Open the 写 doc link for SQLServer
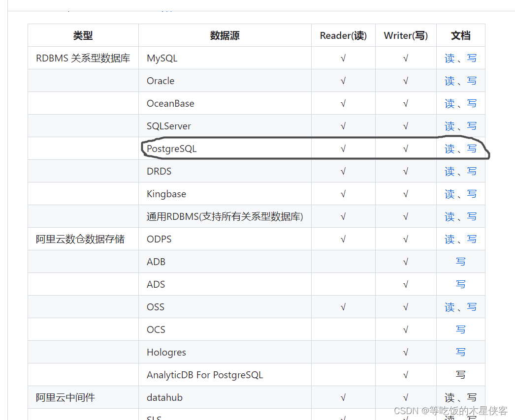Image resolution: width=515 pixels, height=420 pixels. [472, 126]
